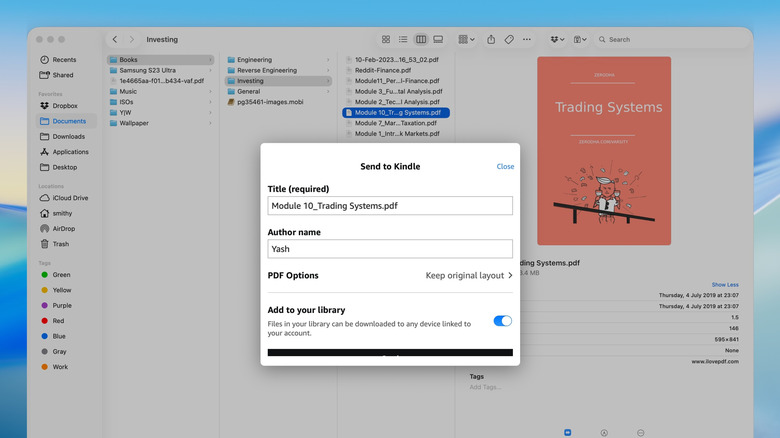Select the Purple tag in sidebar
Viewport: 780px width, 438px height.
coord(62,305)
